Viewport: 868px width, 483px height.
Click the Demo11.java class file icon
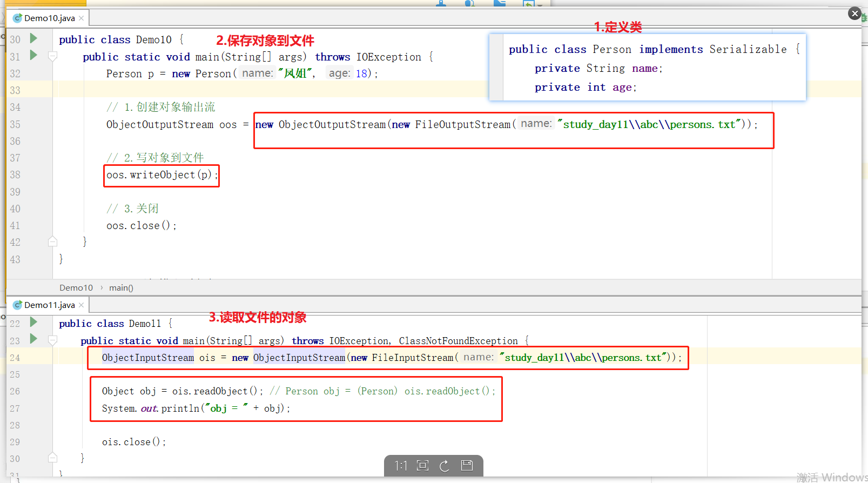point(17,305)
